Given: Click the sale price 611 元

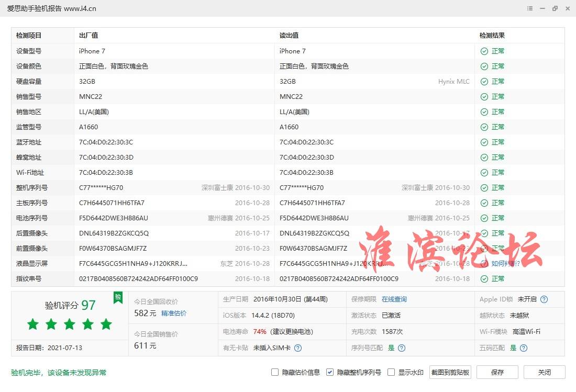Looking at the screenshot, I should tap(145, 345).
